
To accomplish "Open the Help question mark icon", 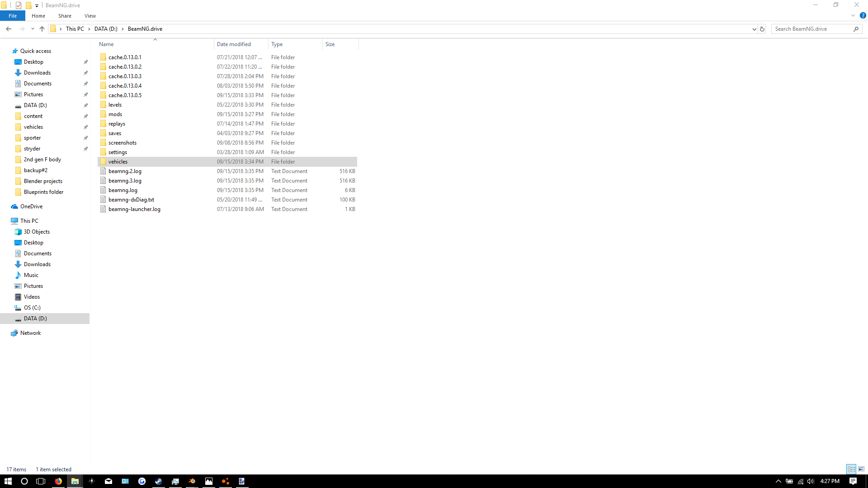I will click(x=863, y=15).
